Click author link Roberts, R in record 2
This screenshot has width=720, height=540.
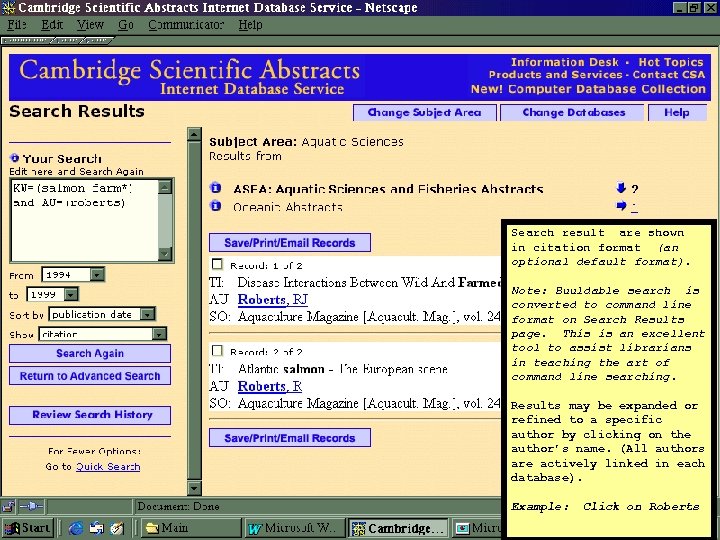pyautogui.click(x=270, y=386)
